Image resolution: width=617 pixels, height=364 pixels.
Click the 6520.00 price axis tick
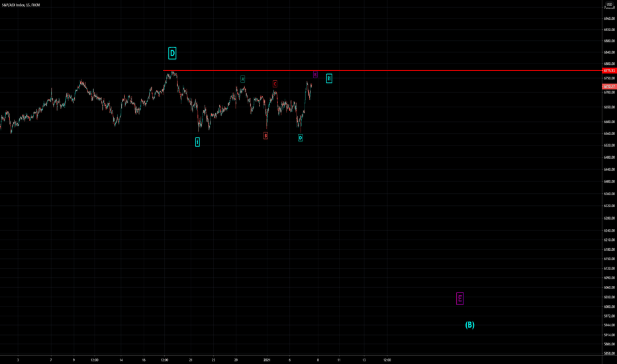tap(609, 145)
